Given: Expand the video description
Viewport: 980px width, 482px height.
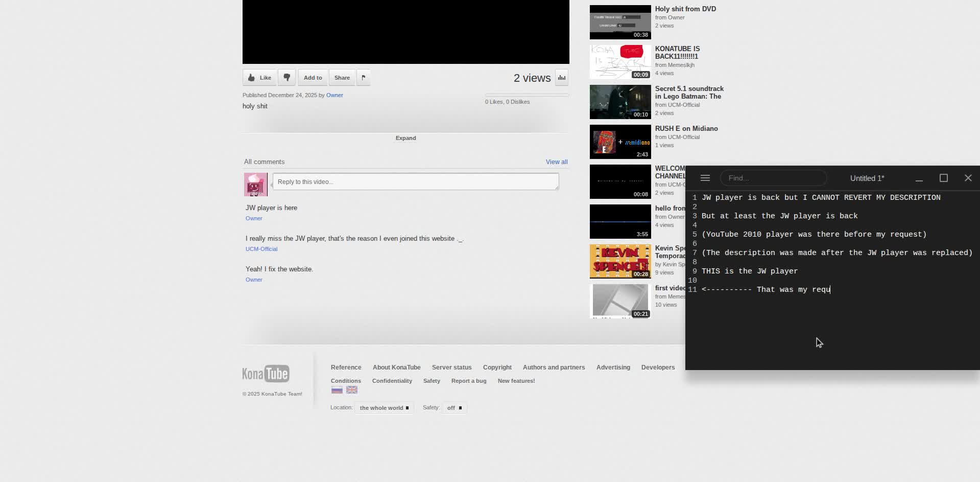Looking at the screenshot, I should coord(405,138).
